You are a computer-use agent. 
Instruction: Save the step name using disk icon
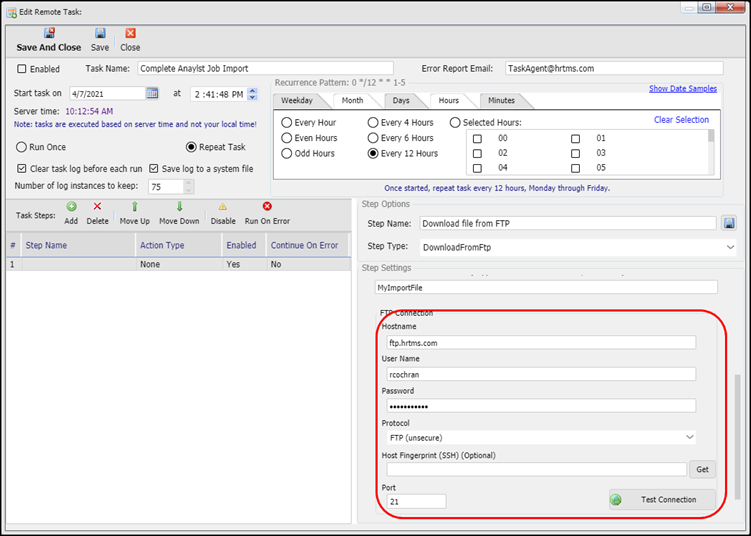tap(729, 223)
